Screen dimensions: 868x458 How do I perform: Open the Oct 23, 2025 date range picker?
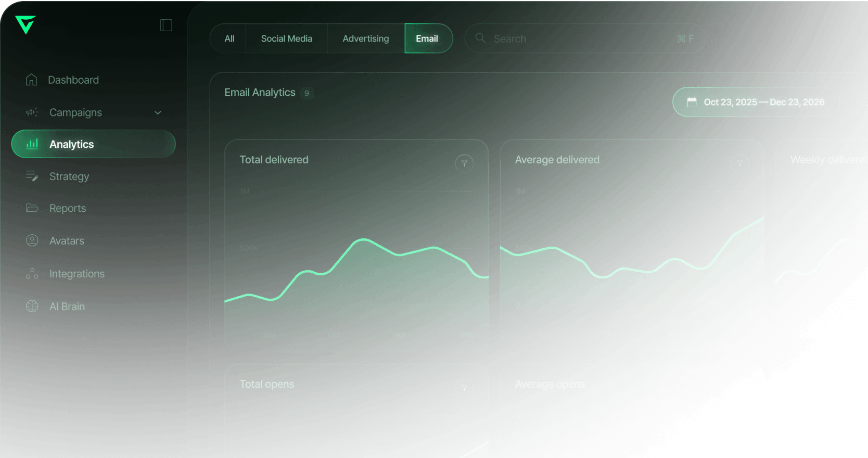coord(755,102)
